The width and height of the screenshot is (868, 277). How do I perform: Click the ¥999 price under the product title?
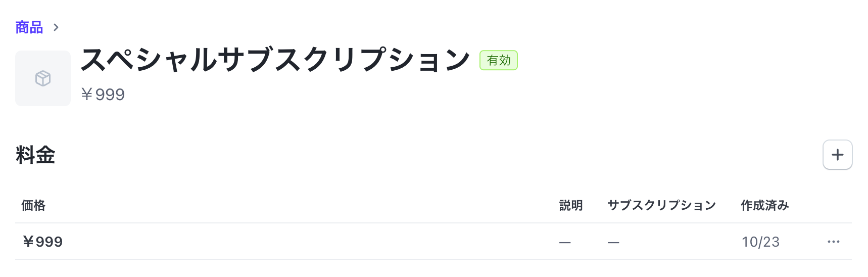103,95
